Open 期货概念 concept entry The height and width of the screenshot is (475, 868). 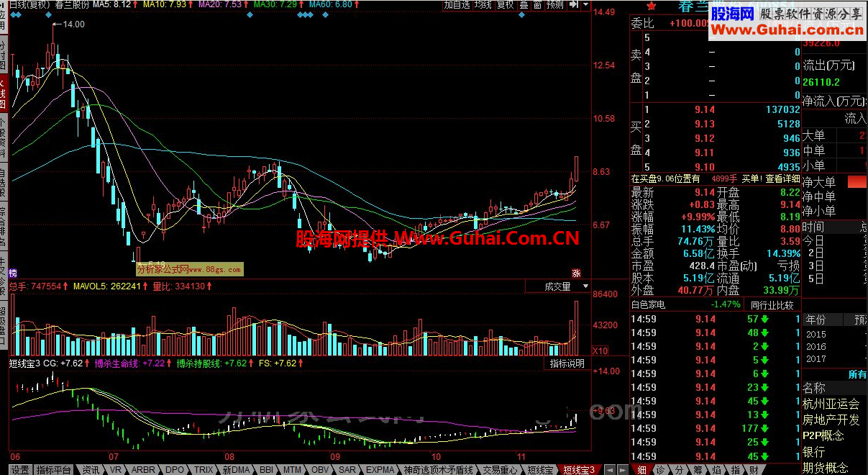[x=825, y=468]
